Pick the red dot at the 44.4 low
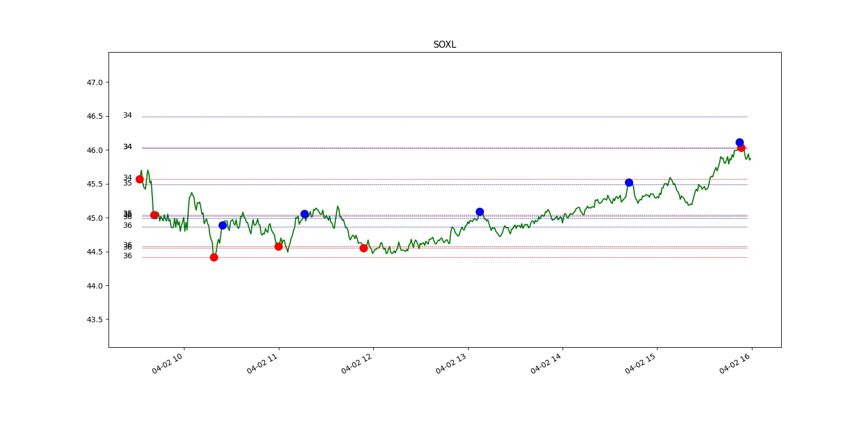 pyautogui.click(x=214, y=257)
